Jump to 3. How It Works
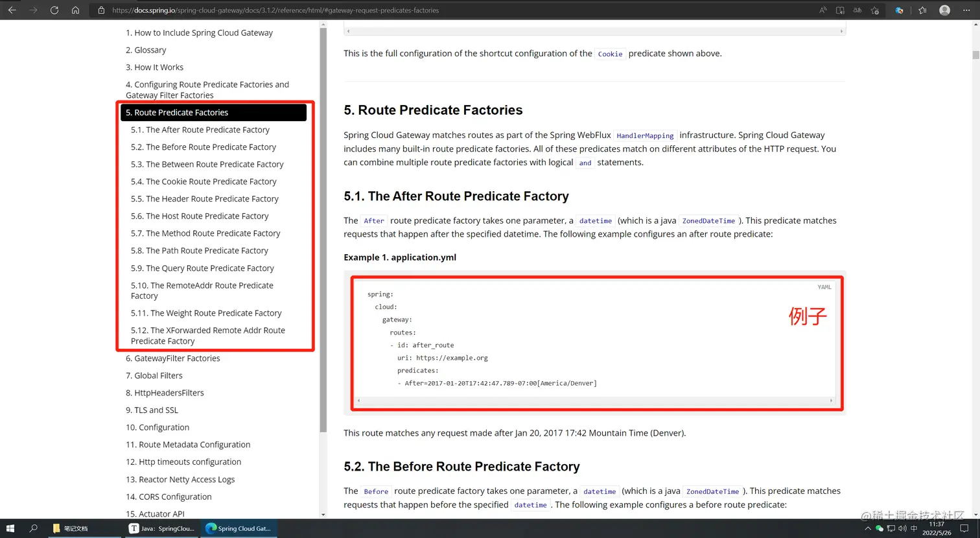This screenshot has height=538, width=980. tap(154, 67)
